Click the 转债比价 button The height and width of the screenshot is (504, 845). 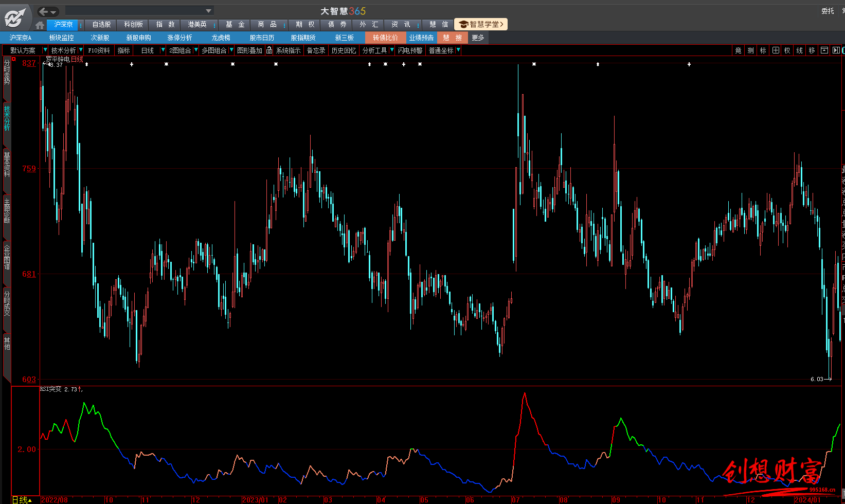click(385, 38)
